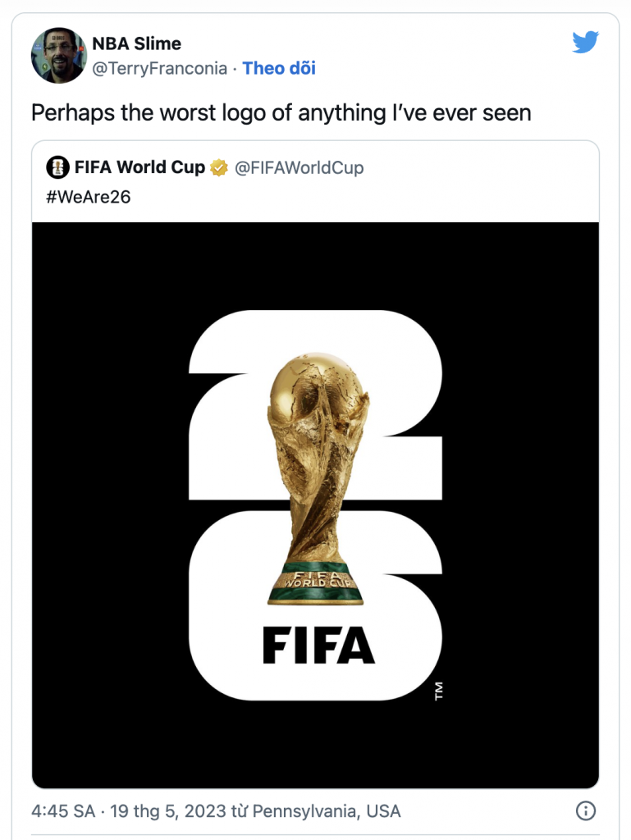This screenshot has height=840, width=631.
Task: Open the @TerryFranconia handle
Action: point(159,68)
